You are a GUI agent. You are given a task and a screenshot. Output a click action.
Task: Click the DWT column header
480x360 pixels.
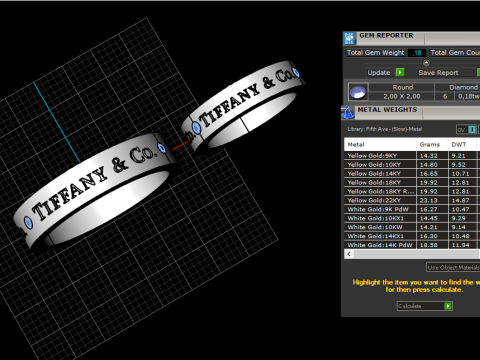click(463, 144)
